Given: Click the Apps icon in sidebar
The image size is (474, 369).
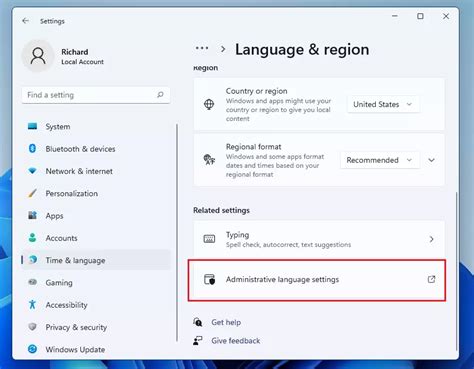Looking at the screenshot, I should 32,216.
